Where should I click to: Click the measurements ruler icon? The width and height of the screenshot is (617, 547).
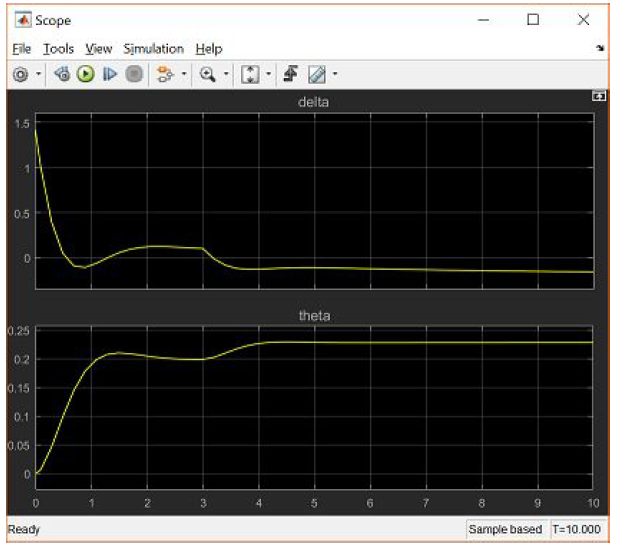[x=317, y=74]
